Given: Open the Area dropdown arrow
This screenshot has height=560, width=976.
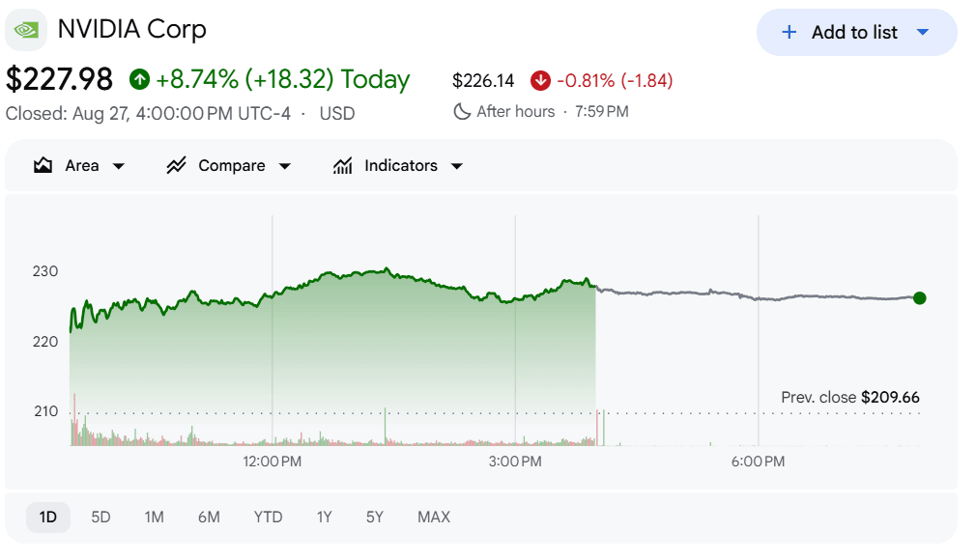Looking at the screenshot, I should 118,166.
